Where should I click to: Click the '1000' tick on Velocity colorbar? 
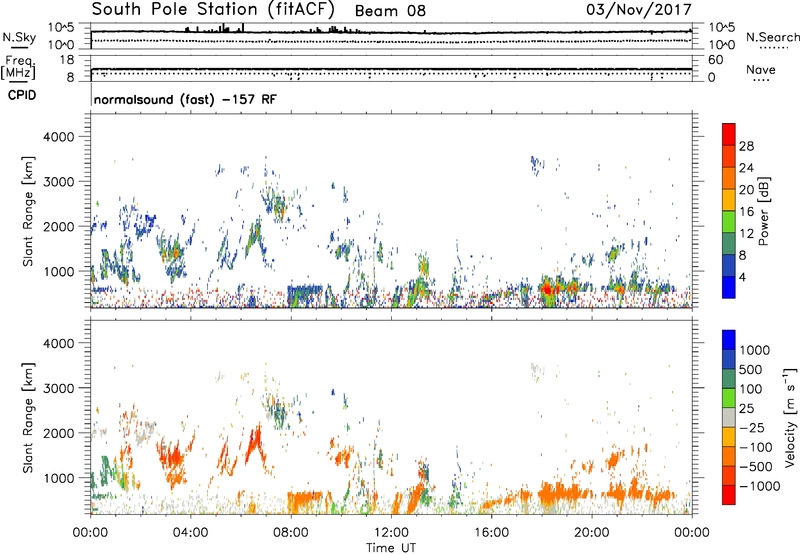[755, 350]
